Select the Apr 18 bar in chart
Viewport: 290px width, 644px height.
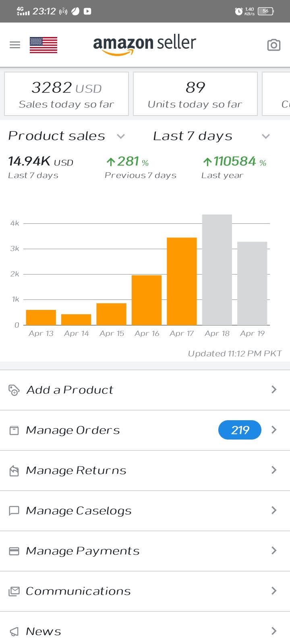[x=217, y=270]
